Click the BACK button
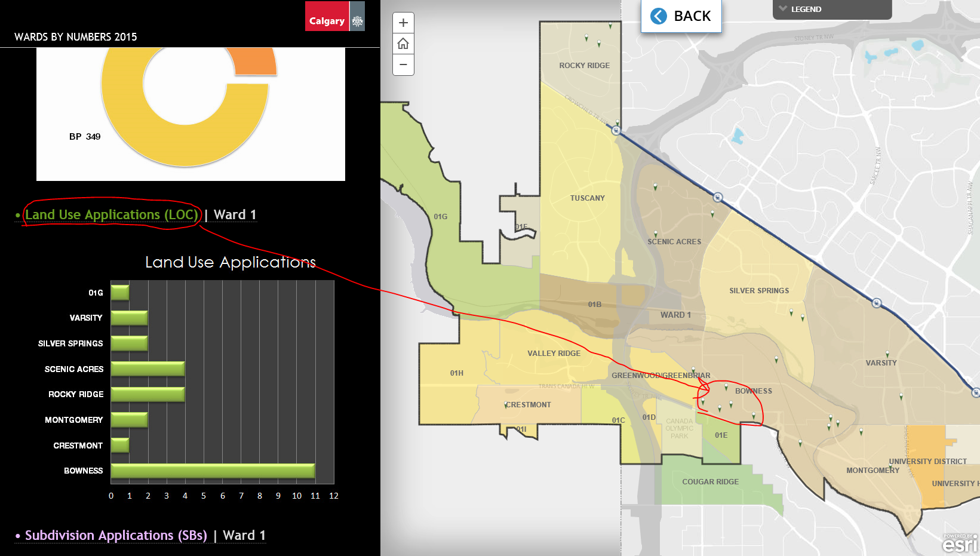 681,16
